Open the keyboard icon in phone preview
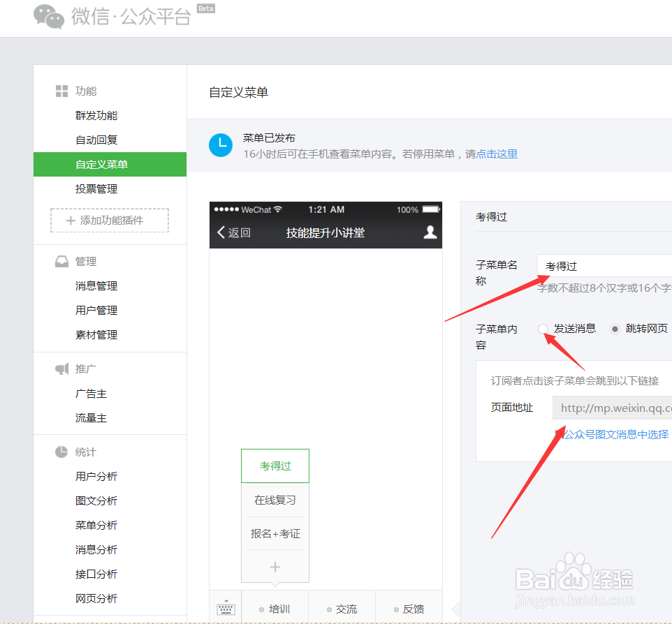Image resolution: width=672 pixels, height=624 pixels. (x=225, y=608)
